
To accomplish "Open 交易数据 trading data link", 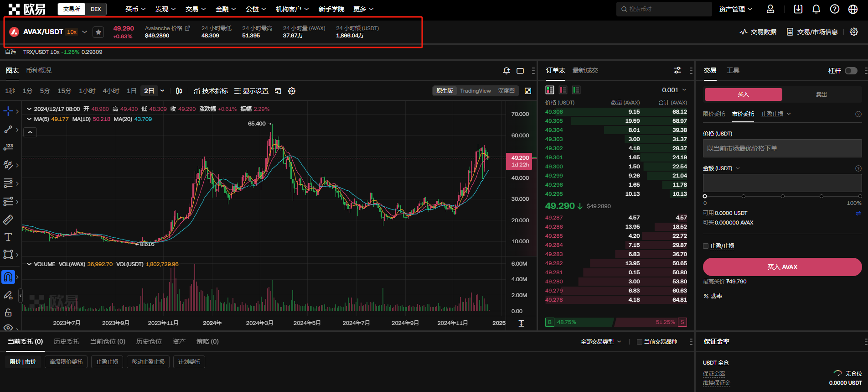I will [758, 32].
